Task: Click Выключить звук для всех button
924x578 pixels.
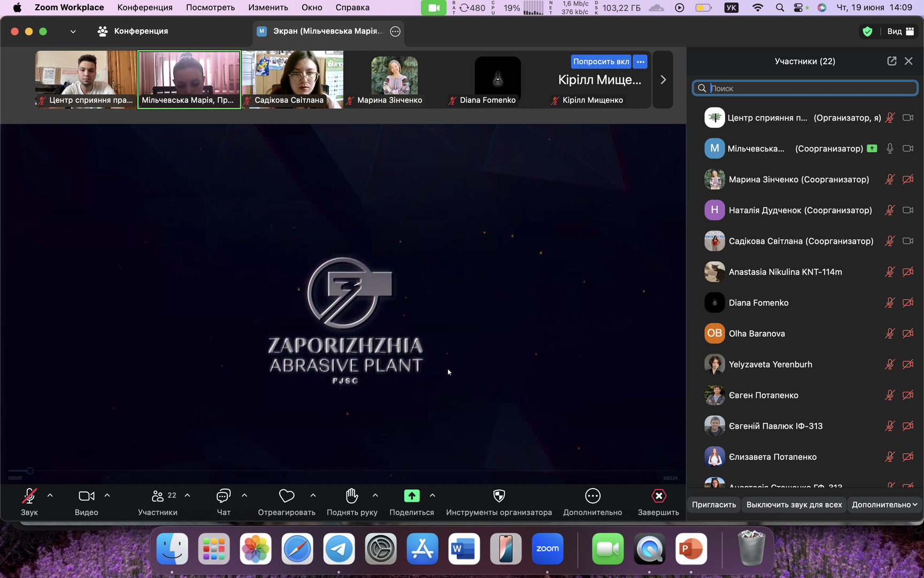Action: pyautogui.click(x=794, y=505)
